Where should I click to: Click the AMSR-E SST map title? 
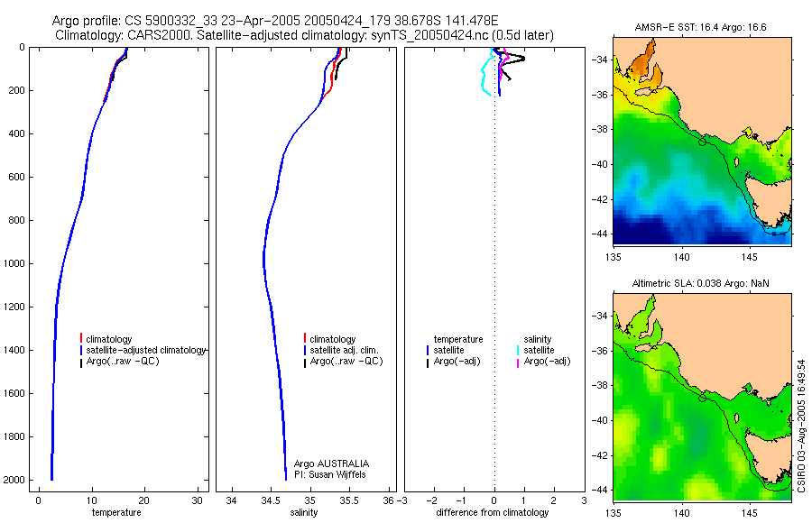point(701,27)
